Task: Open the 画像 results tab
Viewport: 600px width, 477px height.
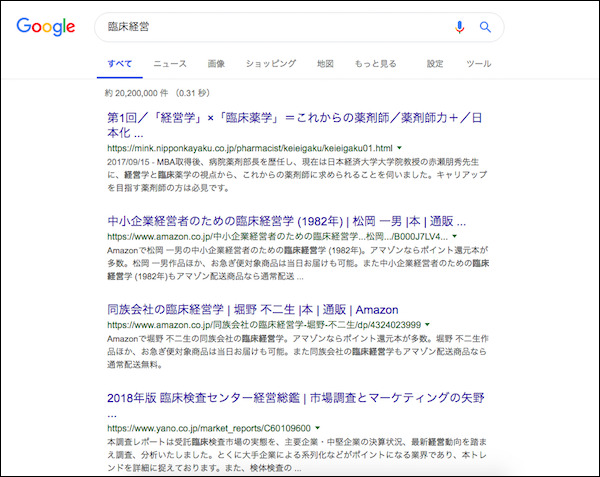Action: pos(216,63)
